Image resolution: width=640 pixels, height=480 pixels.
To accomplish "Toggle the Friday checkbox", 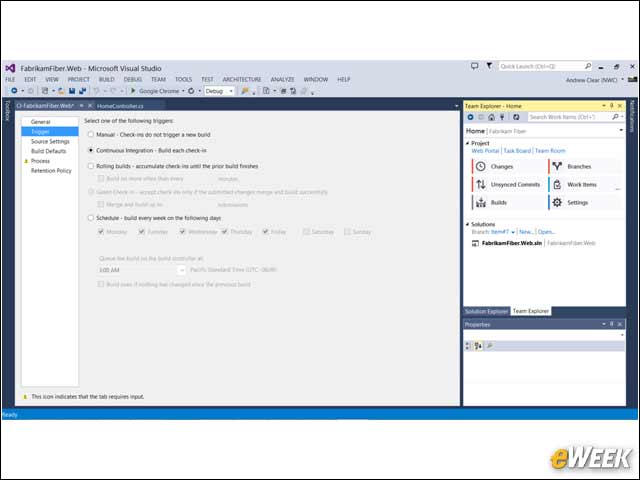I will click(x=265, y=231).
